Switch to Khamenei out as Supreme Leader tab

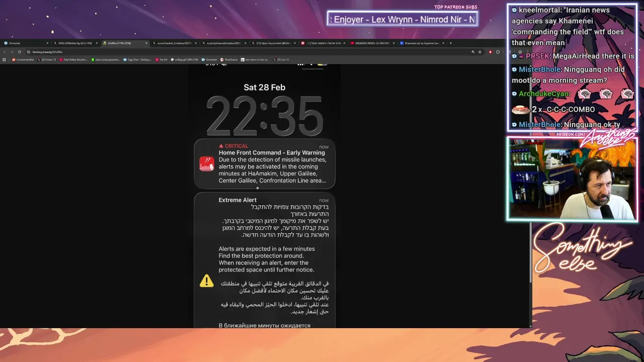(x=423, y=43)
